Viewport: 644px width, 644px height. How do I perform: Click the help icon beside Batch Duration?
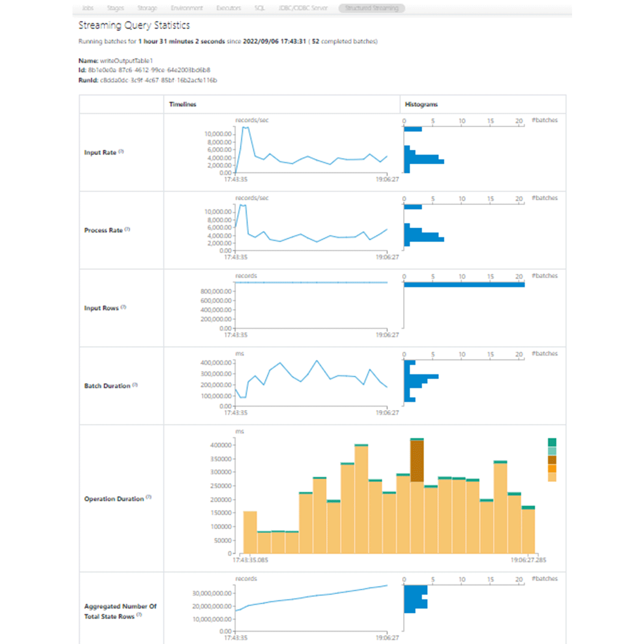[x=135, y=385]
